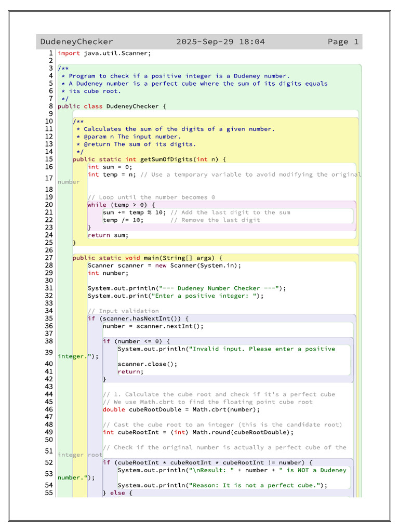Click the import java.util.Scanner line
The width and height of the screenshot is (399, 532).
[x=104, y=54]
